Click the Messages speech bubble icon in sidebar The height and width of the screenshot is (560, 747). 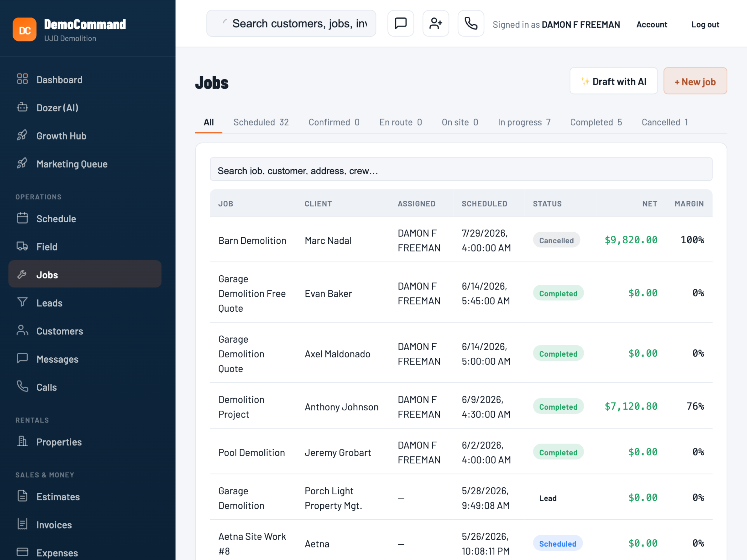22,358
